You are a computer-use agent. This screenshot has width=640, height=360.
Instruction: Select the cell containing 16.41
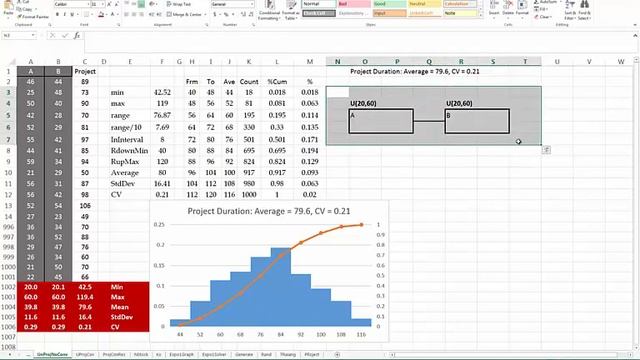tap(162, 184)
